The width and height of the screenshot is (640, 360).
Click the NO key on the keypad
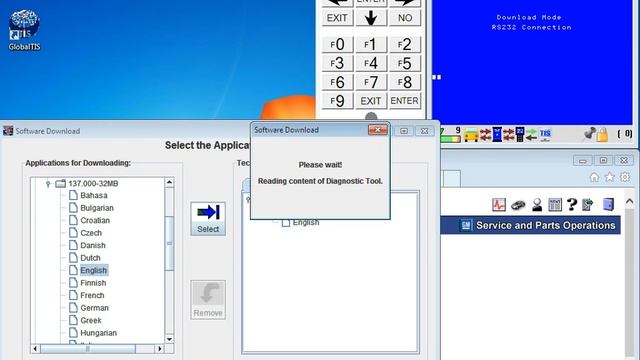point(404,18)
